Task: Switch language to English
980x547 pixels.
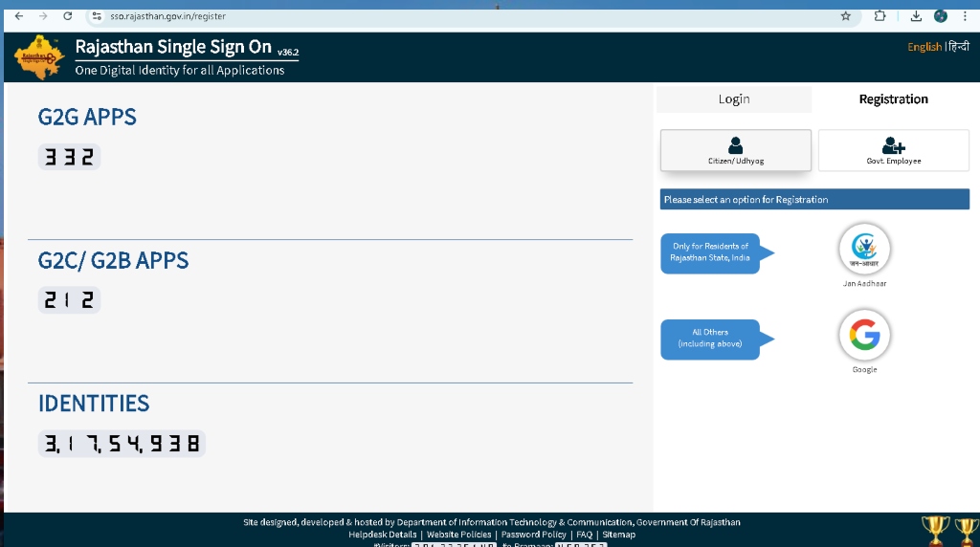Action: tap(924, 47)
